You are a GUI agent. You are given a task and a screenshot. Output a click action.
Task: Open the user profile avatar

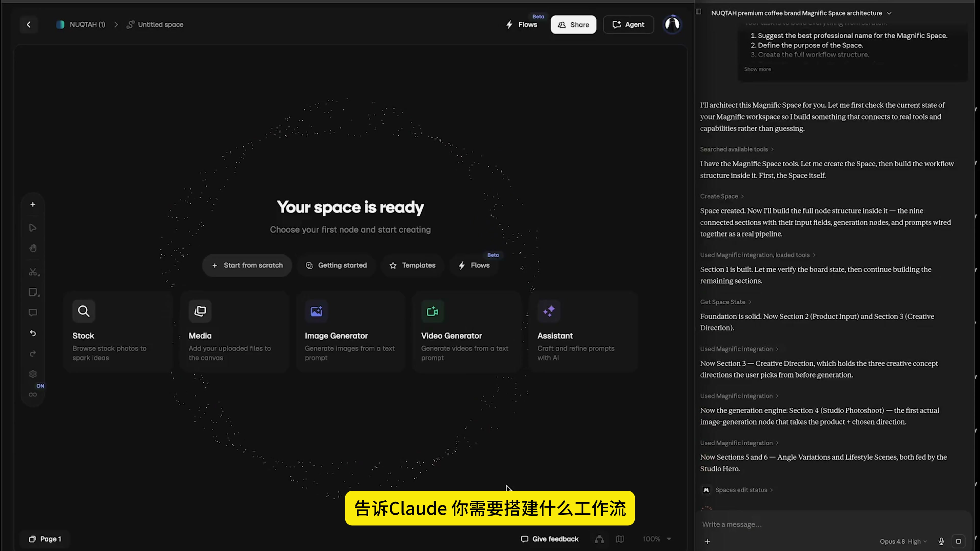672,25
